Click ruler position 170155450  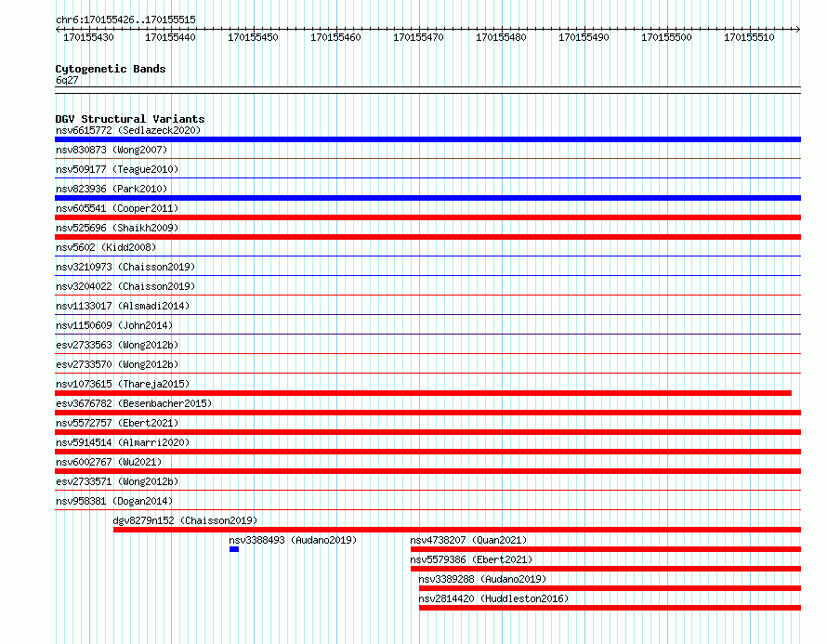click(253, 37)
